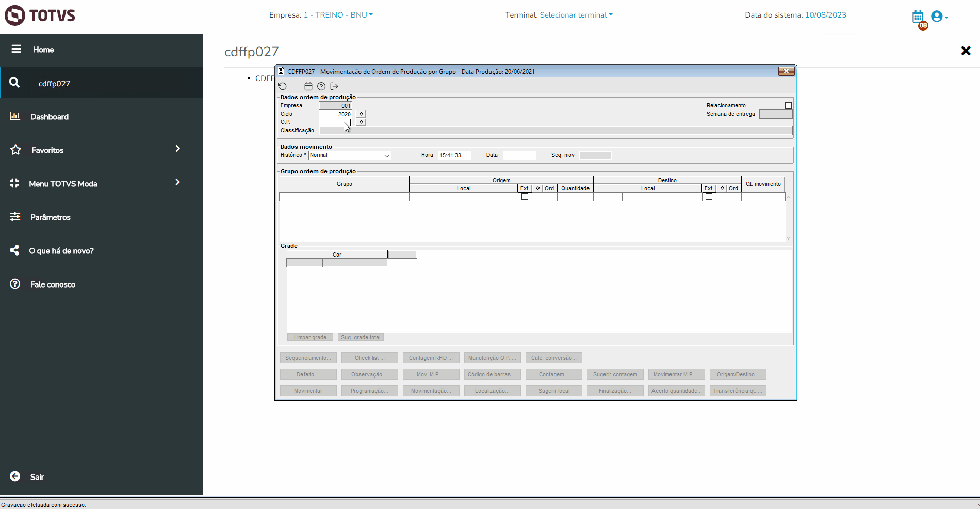The image size is (980, 509).
Task: Open Dashboard from the sidebar
Action: [x=50, y=117]
